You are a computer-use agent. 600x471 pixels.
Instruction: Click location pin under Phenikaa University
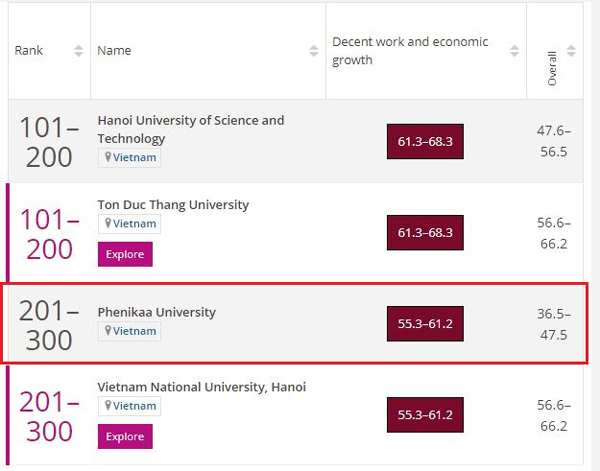pyautogui.click(x=105, y=331)
